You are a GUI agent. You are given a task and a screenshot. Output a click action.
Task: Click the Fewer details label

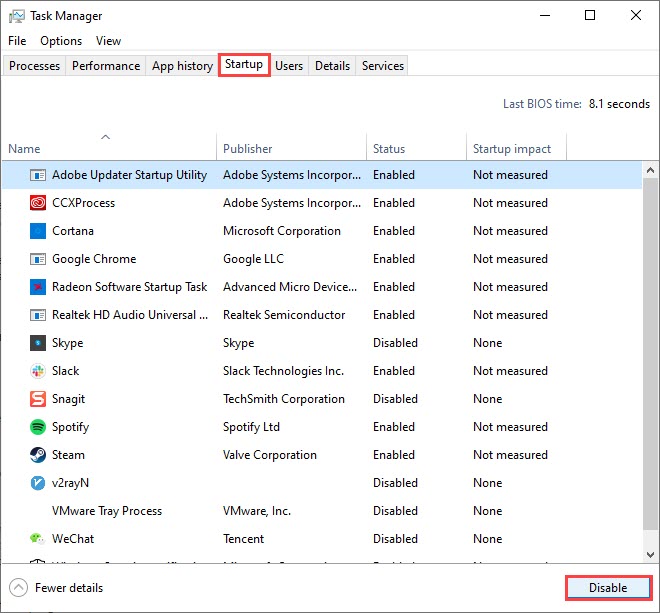69,588
